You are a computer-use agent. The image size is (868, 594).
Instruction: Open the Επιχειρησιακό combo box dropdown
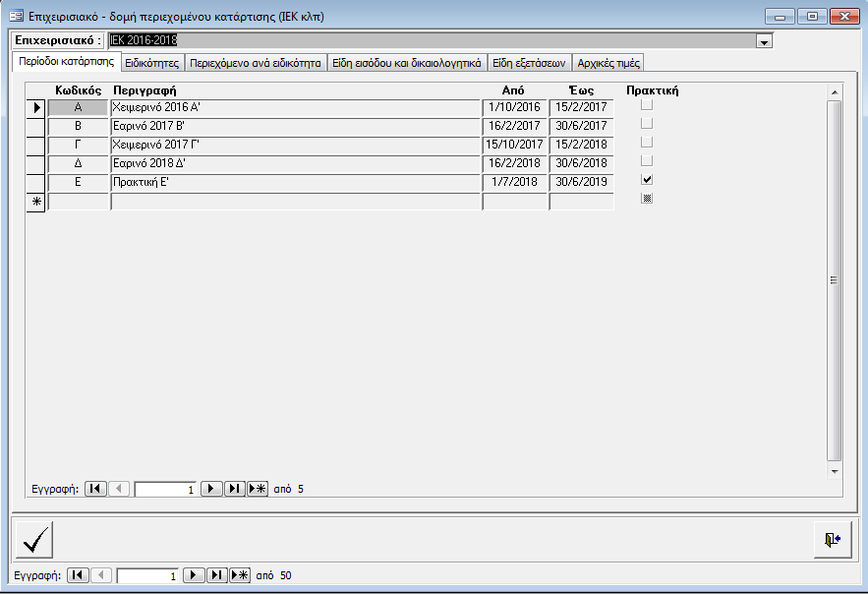763,41
